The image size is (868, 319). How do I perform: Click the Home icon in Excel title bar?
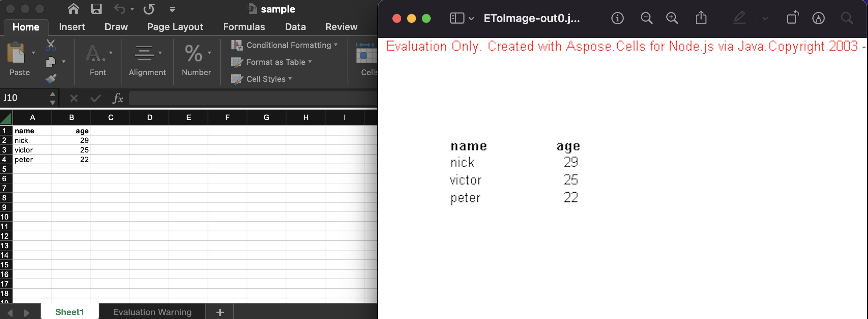click(x=74, y=9)
